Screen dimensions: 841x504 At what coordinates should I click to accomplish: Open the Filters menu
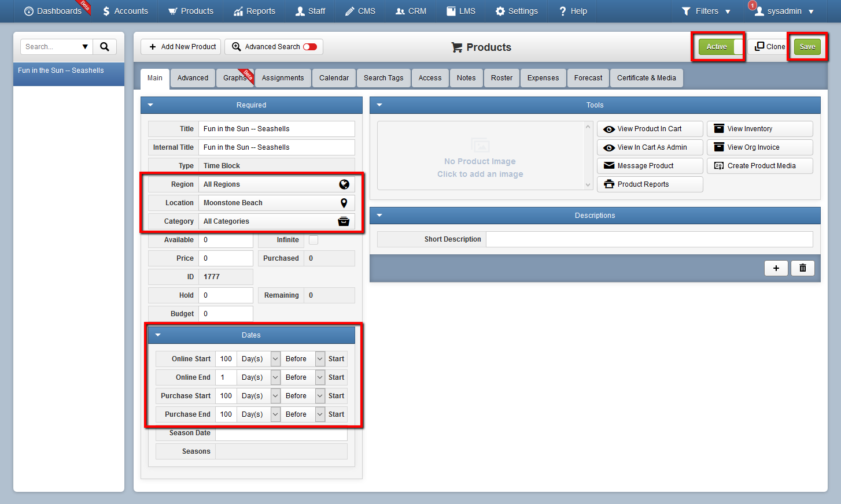(706, 11)
